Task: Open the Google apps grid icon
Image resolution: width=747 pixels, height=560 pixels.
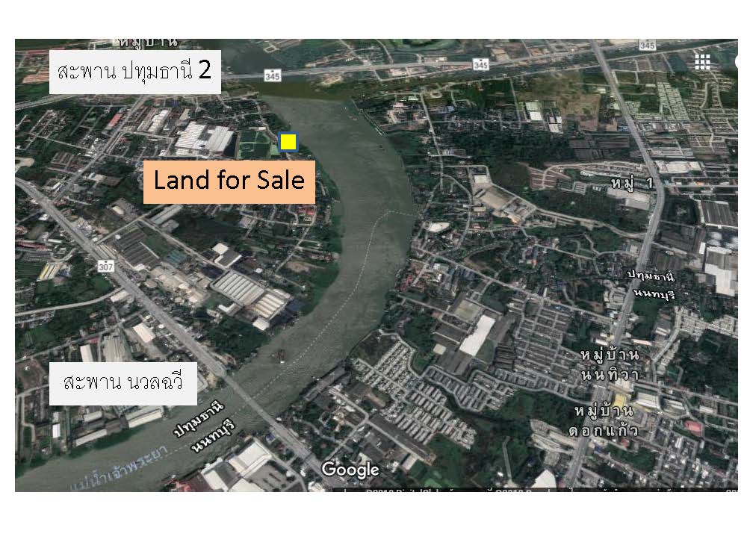Action: tap(702, 62)
